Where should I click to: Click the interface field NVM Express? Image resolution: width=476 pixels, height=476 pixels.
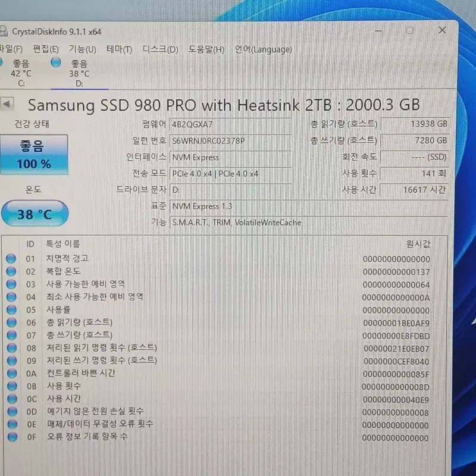230,157
